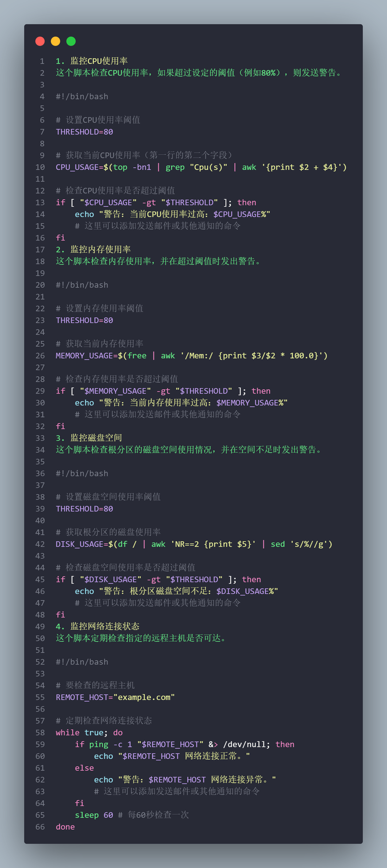Click the if line testing "$MEMORY_USAGE"
The width and height of the screenshot is (387, 868).
pos(163,391)
